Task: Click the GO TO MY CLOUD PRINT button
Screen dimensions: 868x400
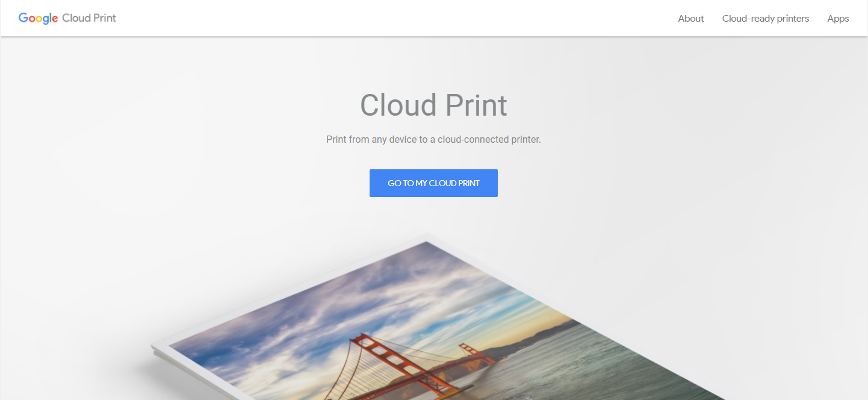Action: click(x=433, y=183)
